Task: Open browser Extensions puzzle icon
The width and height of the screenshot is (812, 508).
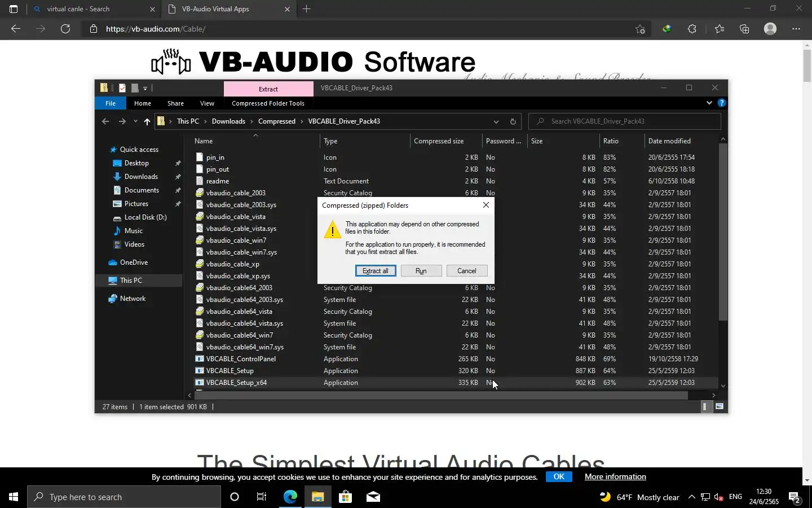Action: coord(692,29)
